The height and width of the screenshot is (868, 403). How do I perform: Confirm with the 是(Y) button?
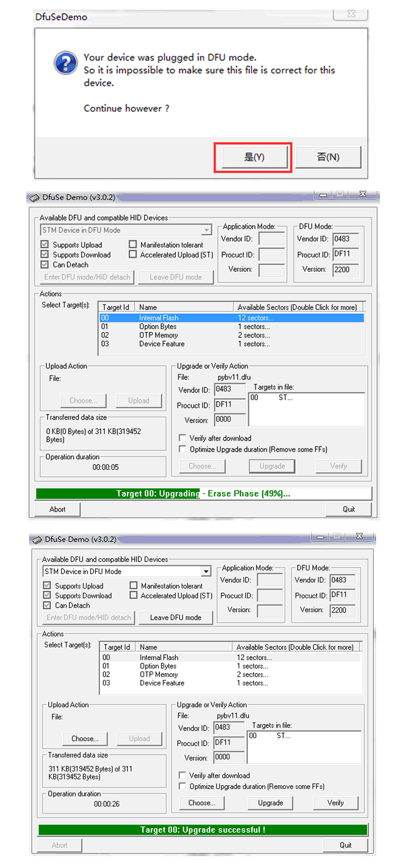click(x=254, y=157)
